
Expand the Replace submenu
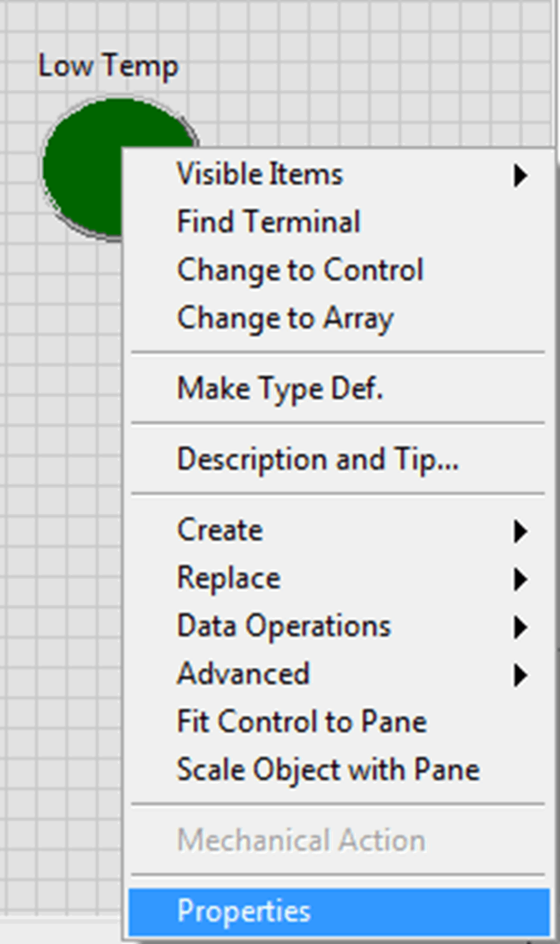point(520,577)
